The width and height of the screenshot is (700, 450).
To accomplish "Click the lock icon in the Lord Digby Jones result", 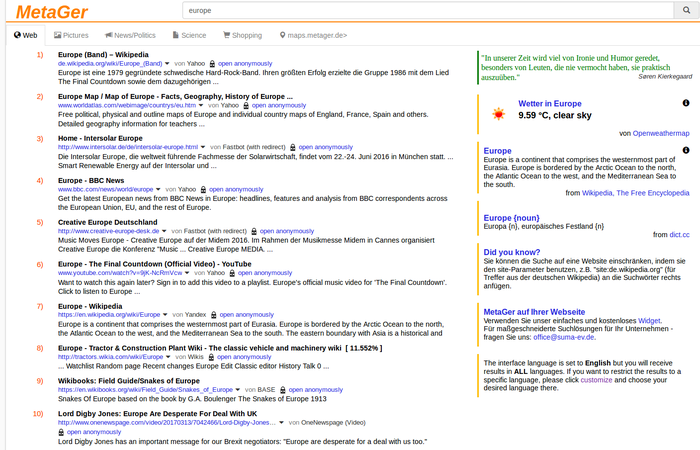I will click(x=61, y=432).
